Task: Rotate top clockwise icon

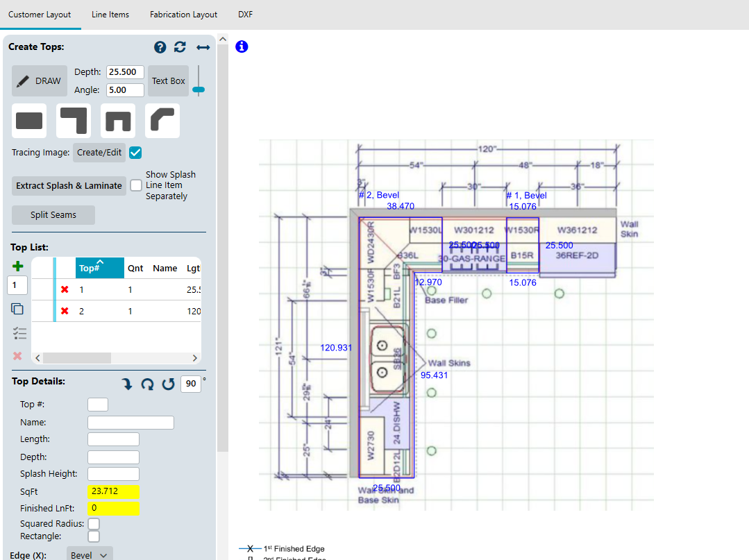Action: click(x=148, y=384)
